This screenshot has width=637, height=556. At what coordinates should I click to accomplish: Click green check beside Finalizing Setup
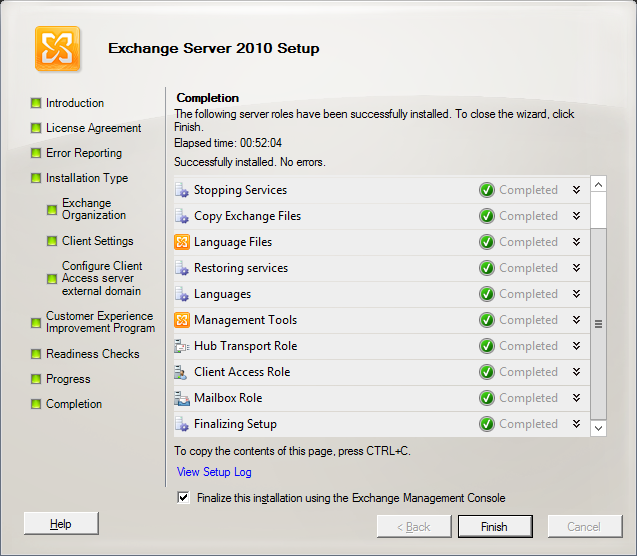pos(487,424)
